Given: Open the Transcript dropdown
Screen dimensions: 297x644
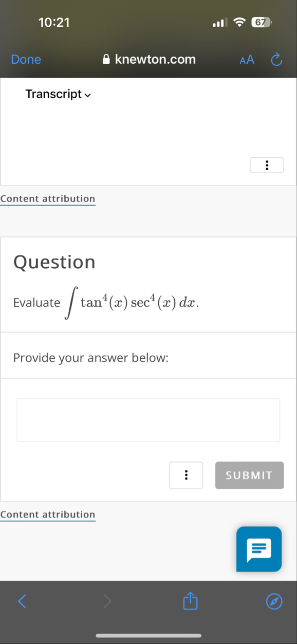Looking at the screenshot, I should point(58,94).
